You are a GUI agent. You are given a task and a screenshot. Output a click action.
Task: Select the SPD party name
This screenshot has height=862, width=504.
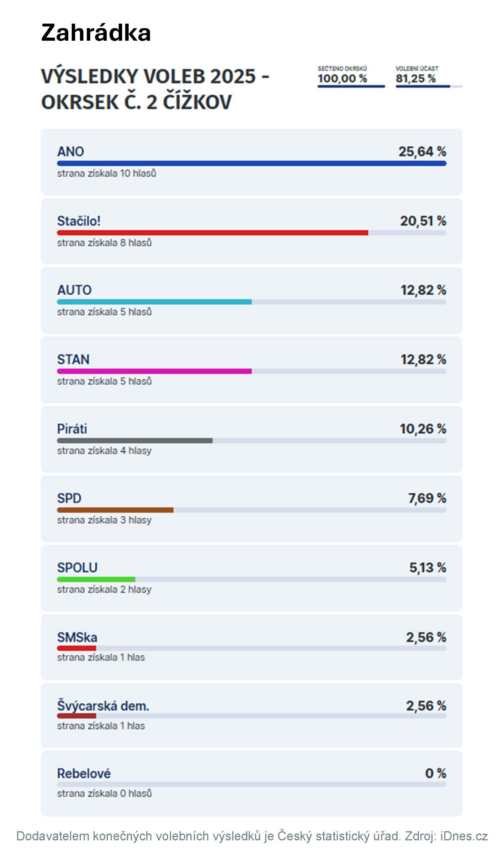[69, 498]
